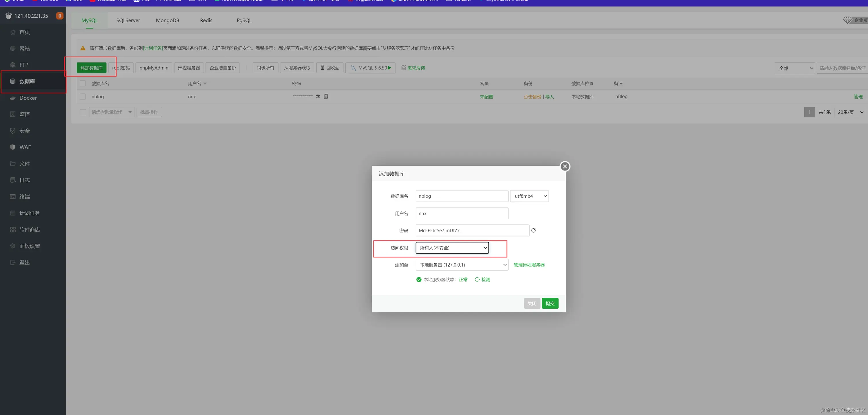
Task: Expand the utf8mb4 charset dropdown
Action: click(529, 196)
